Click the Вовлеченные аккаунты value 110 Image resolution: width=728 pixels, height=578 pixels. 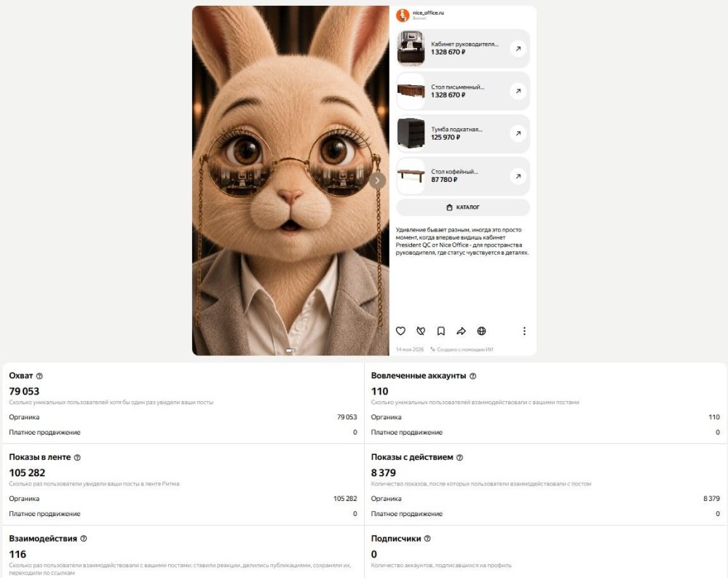[x=379, y=392]
